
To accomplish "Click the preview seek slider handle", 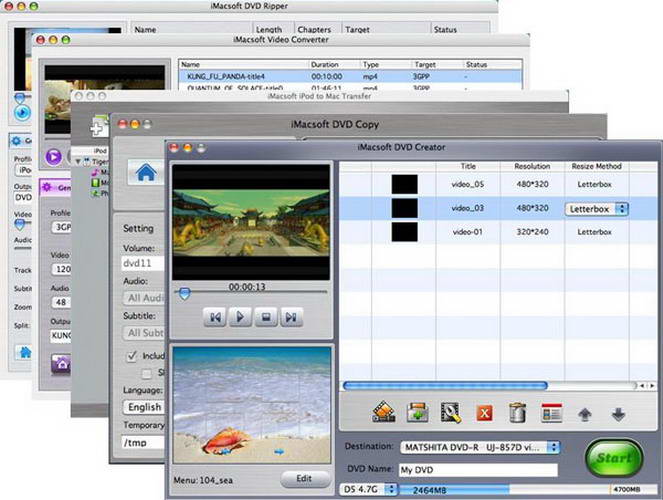I will click(183, 293).
